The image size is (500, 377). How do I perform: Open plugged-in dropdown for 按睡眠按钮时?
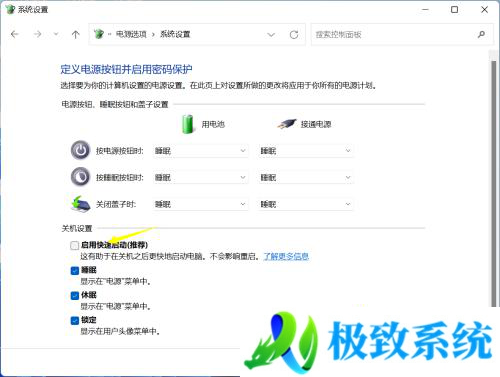point(306,177)
